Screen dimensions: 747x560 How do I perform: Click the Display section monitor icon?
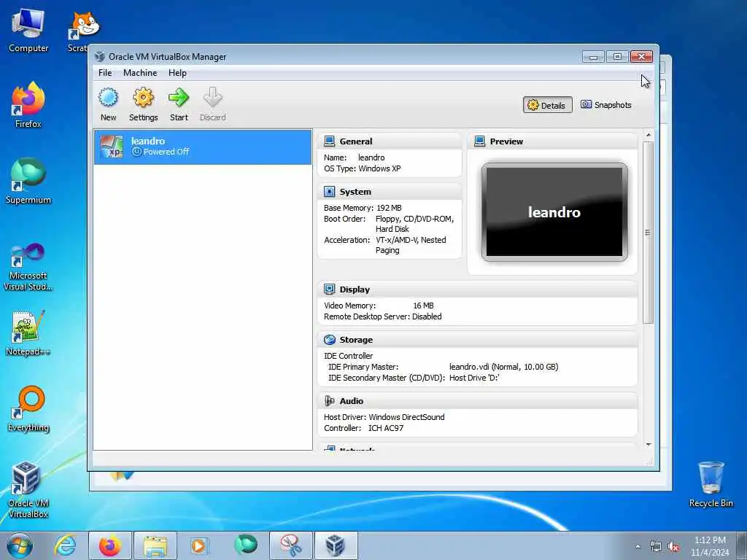click(329, 289)
